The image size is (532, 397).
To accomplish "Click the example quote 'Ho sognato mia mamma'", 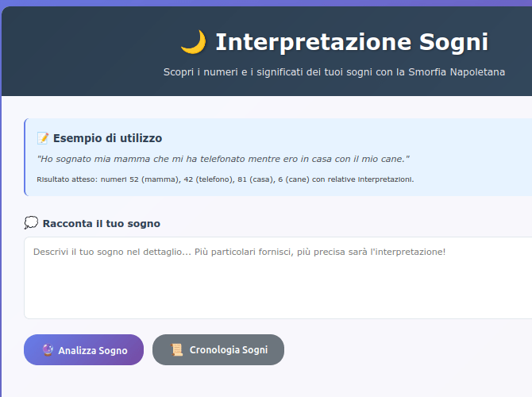I will 223,159.
